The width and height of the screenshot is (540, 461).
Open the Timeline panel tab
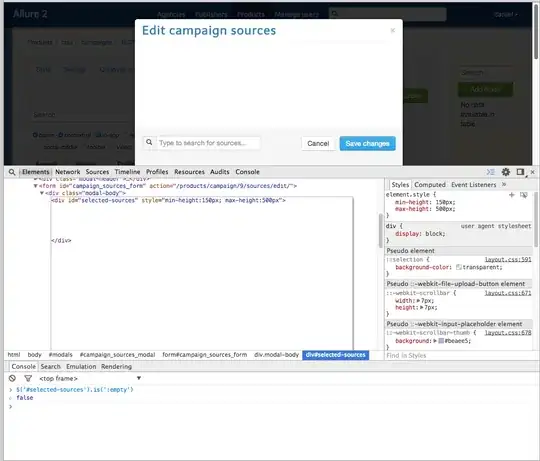click(x=127, y=172)
